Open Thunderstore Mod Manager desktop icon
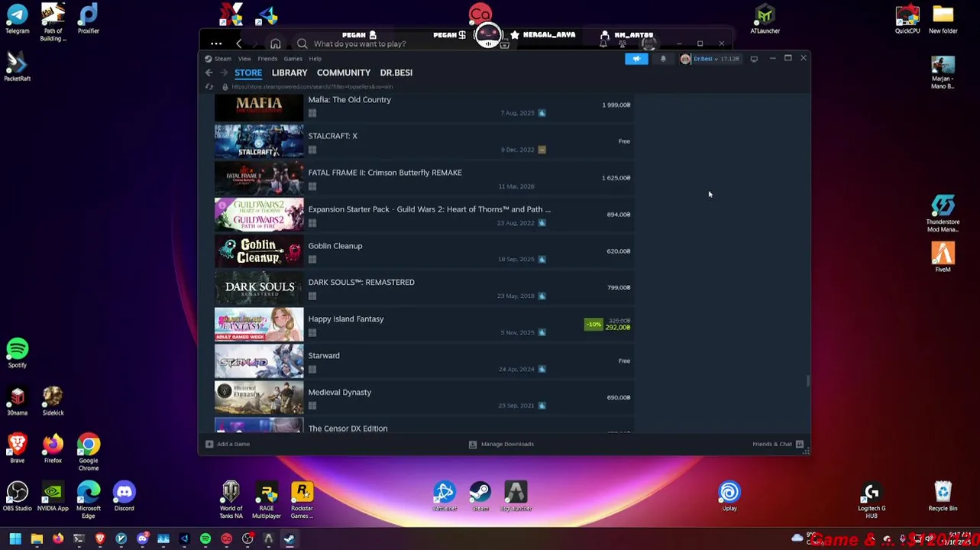The height and width of the screenshot is (550, 980). pos(943,213)
